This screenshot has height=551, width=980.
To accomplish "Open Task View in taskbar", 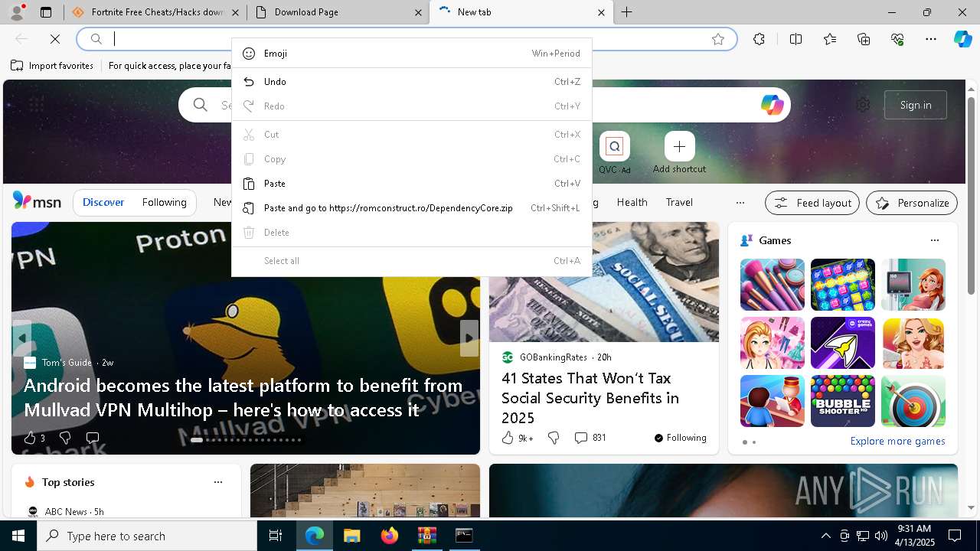I will coord(276,536).
